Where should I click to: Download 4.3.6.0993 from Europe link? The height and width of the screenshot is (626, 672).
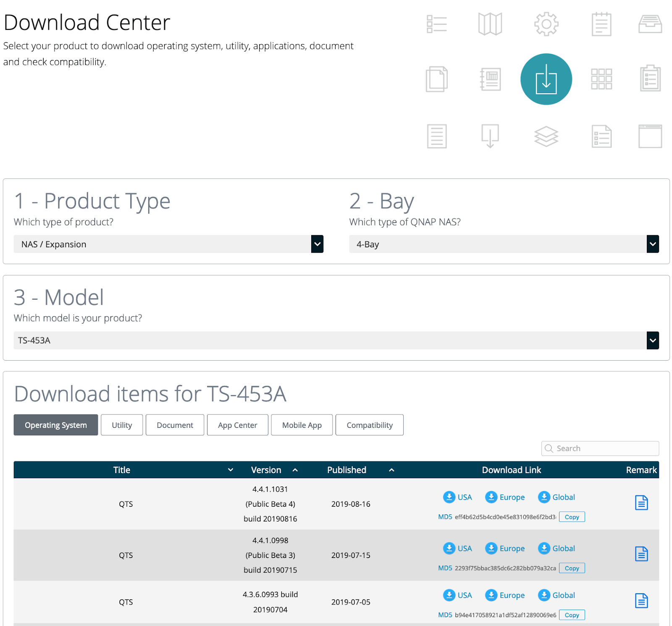505,595
